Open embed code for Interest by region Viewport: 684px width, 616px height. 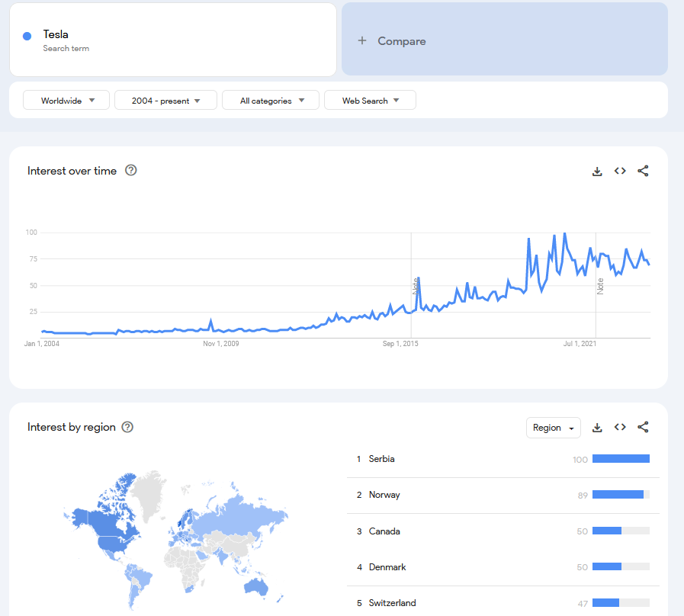620,427
